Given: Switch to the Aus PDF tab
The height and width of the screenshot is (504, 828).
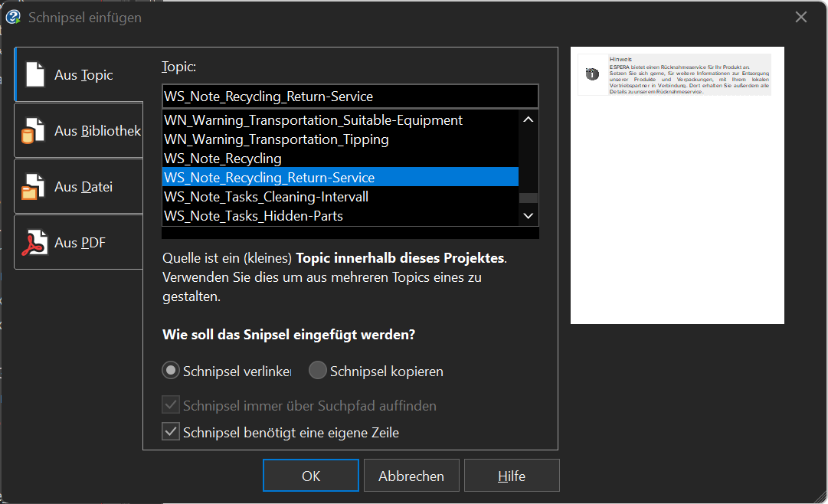Looking at the screenshot, I should (x=79, y=243).
